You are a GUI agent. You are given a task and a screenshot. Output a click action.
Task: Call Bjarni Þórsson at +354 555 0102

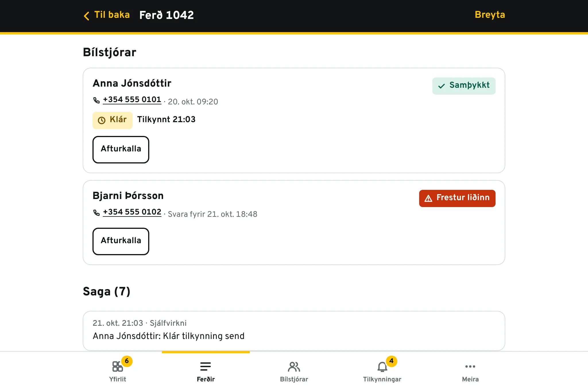pos(132,212)
